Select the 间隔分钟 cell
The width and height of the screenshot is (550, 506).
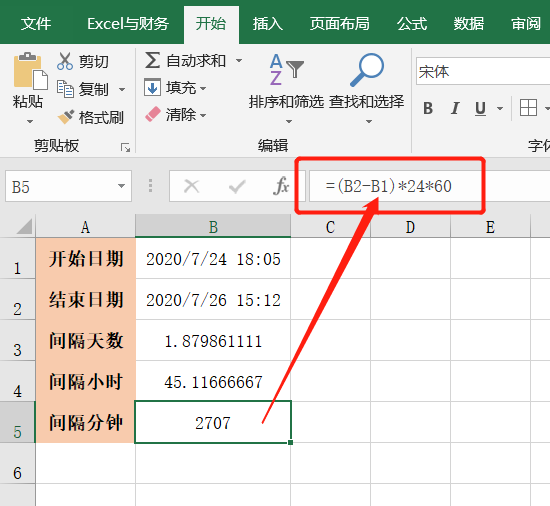coord(85,422)
